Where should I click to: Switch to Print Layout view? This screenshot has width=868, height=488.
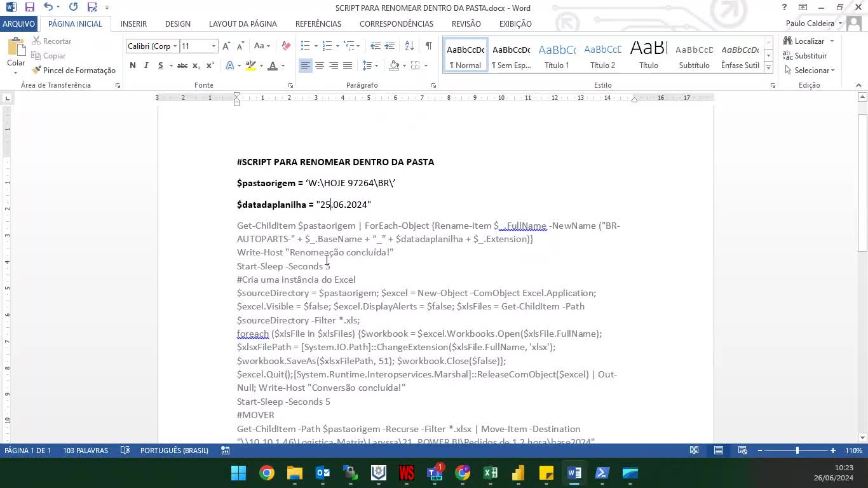(x=719, y=451)
